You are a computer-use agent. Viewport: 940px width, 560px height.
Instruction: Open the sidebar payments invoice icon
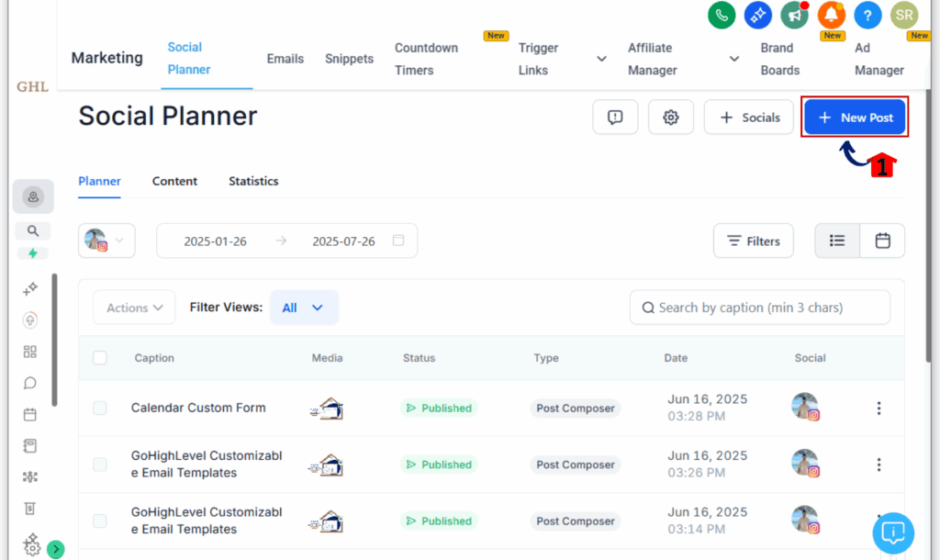click(30, 509)
